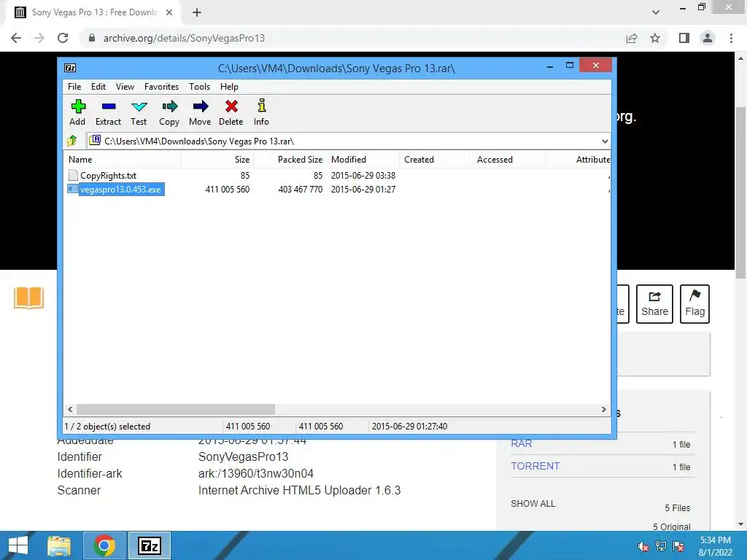Open the Action Center flag icon
This screenshot has height=560, width=747.
pos(679,546)
